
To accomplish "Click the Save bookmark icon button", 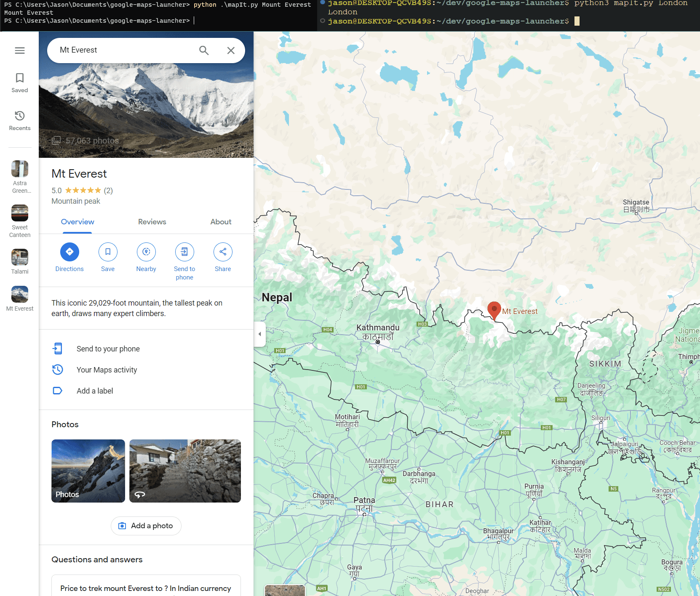I will [108, 252].
